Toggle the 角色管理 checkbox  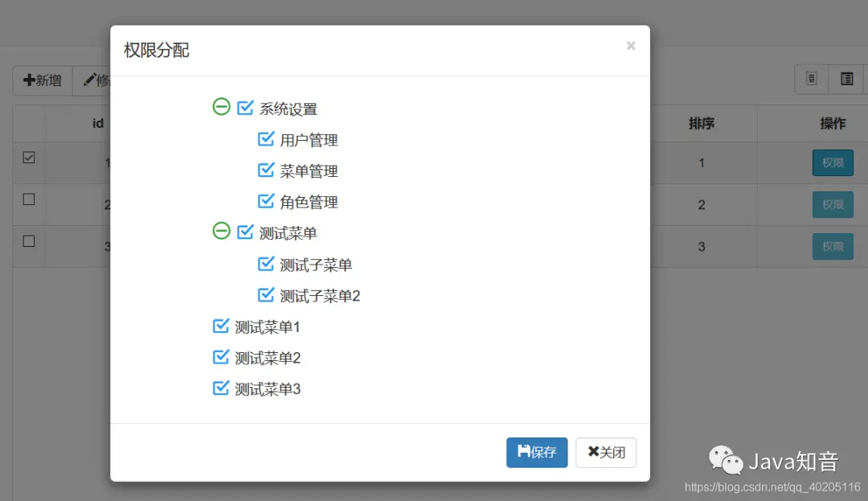pyautogui.click(x=266, y=201)
